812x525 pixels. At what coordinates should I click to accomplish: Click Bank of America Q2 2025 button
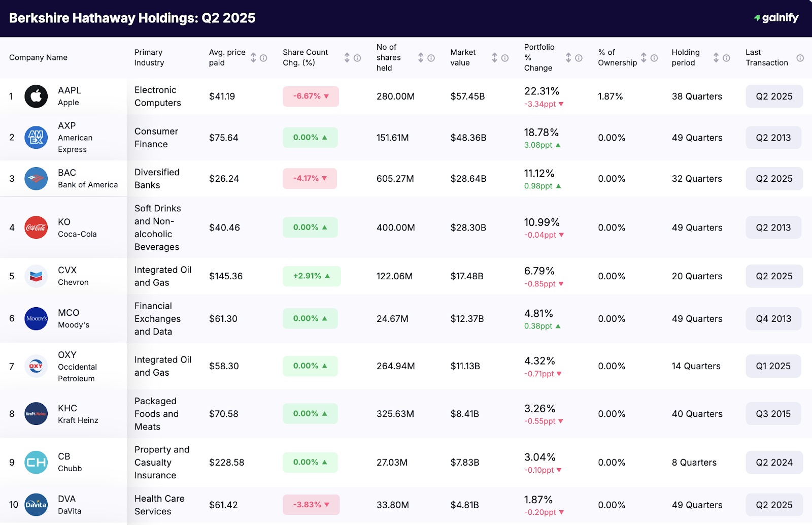774,179
